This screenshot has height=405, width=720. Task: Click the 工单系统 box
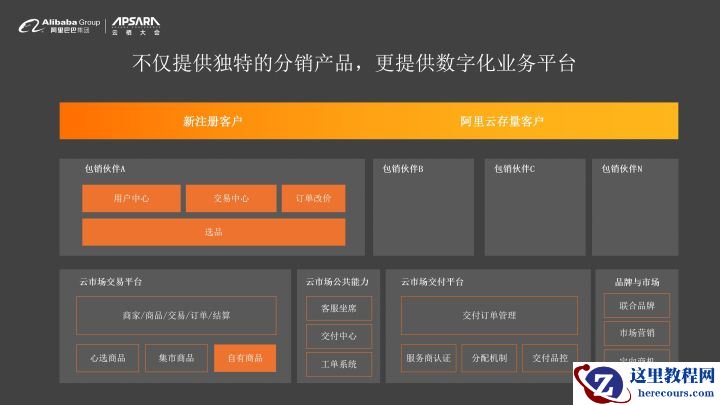(339, 364)
